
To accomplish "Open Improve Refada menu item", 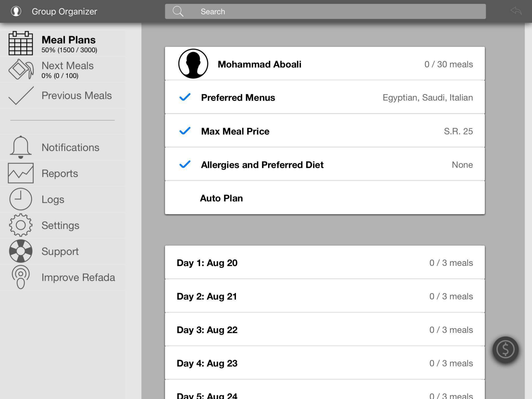I will pos(78,277).
